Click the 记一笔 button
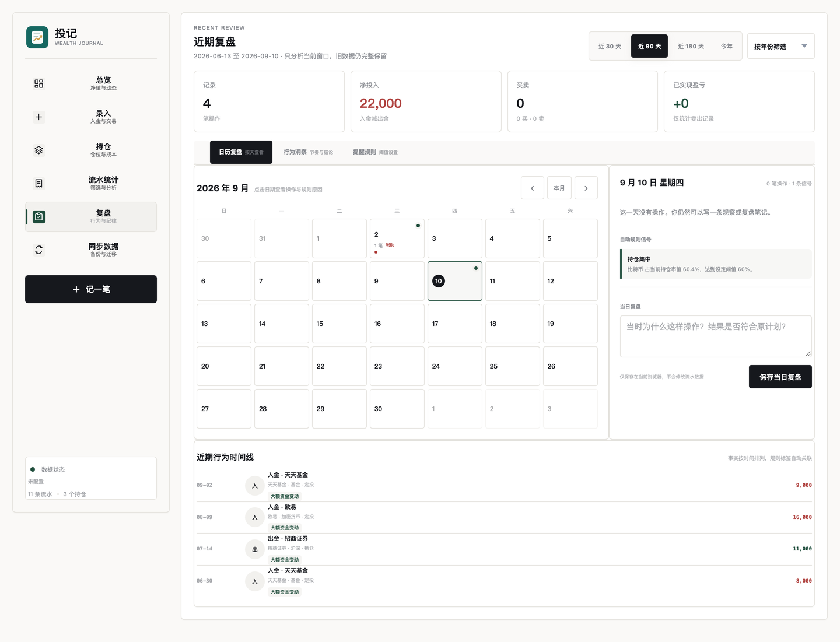This screenshot has width=840, height=642. [x=91, y=289]
